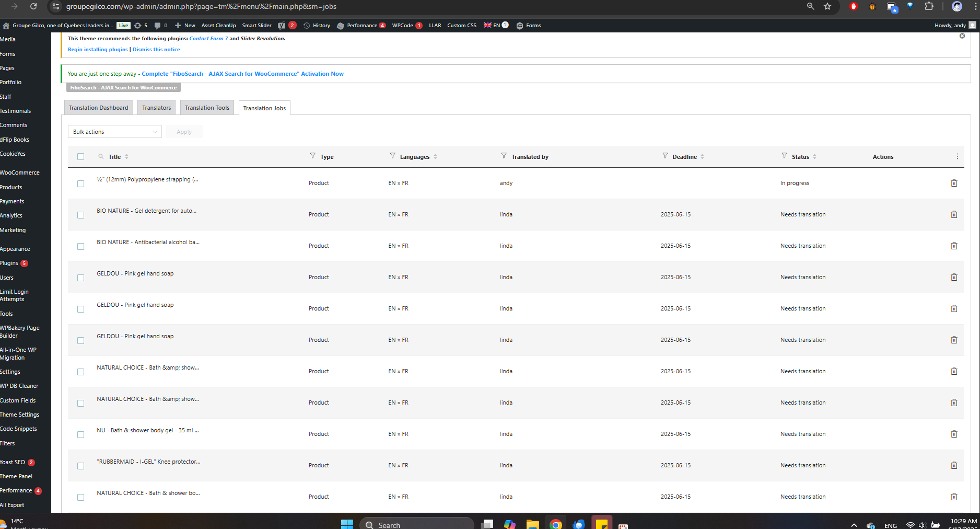Viewport: 980px width, 529px height.
Task: Sort jobs by Title column arrows
Action: point(126,157)
